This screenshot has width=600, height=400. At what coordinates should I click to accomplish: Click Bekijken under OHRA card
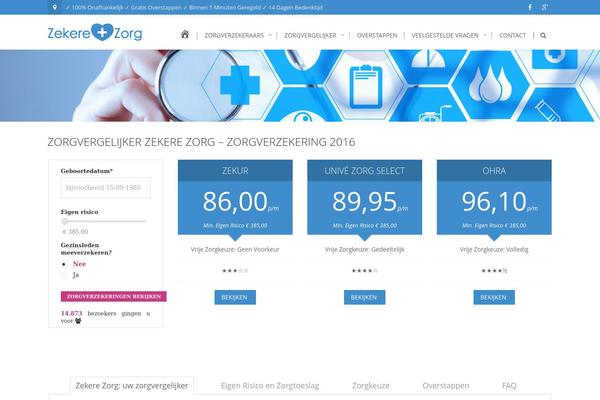pos(494,297)
